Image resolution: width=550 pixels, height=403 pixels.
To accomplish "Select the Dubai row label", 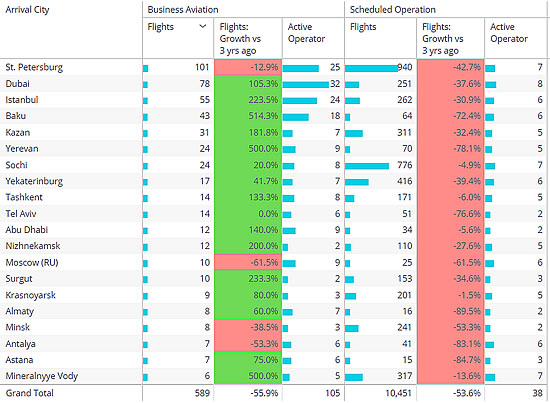I will 17,84.
